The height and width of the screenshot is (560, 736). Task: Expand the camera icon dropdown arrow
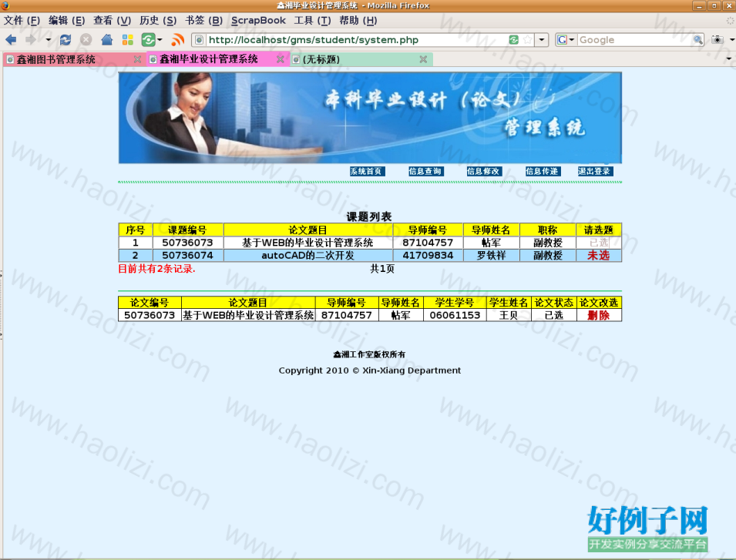pyautogui.click(x=732, y=40)
